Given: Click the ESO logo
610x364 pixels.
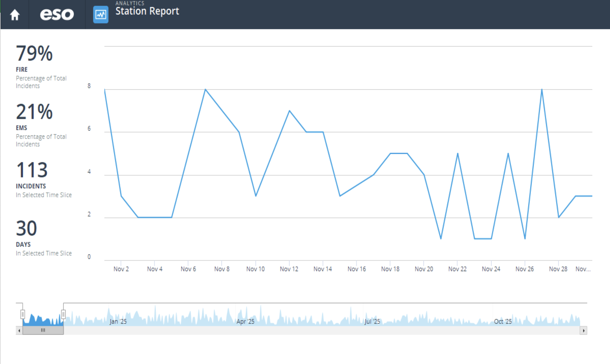Looking at the screenshot, I should [x=57, y=14].
